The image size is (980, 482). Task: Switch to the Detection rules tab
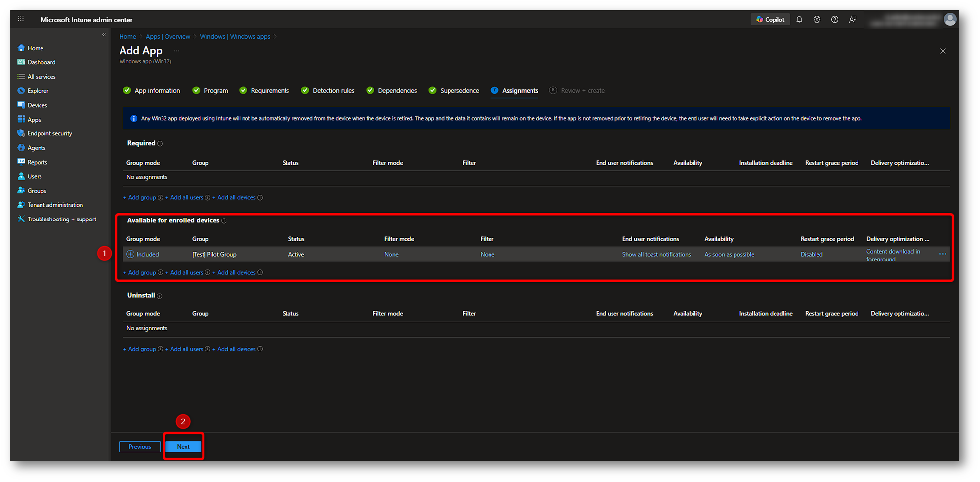[x=333, y=91]
